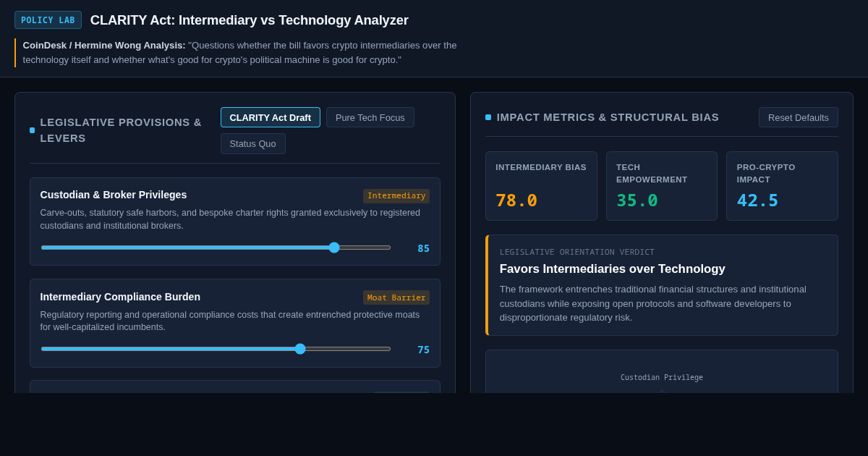The image size is (868, 456).
Task: Click the Intermediary Compliance Burden title
Action: click(120, 297)
